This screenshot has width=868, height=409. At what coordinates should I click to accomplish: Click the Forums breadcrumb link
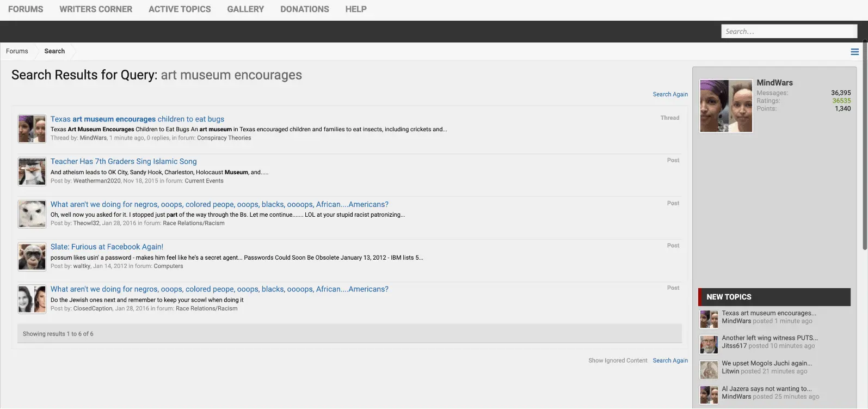click(17, 51)
